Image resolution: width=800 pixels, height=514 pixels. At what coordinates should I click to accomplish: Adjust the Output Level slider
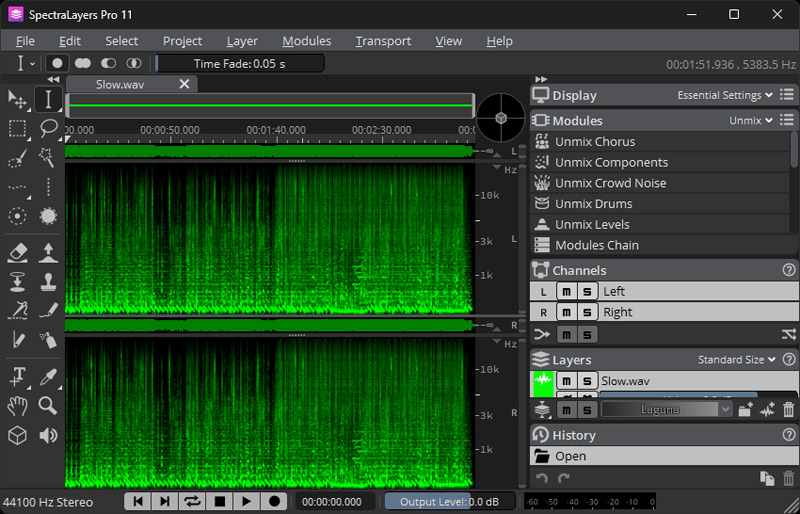point(449,502)
